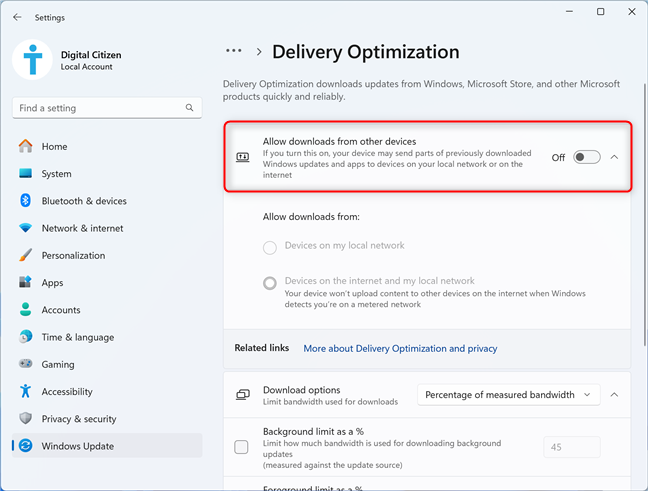
Task: Click the Digital Citizen account name
Action: pyautogui.click(x=91, y=55)
